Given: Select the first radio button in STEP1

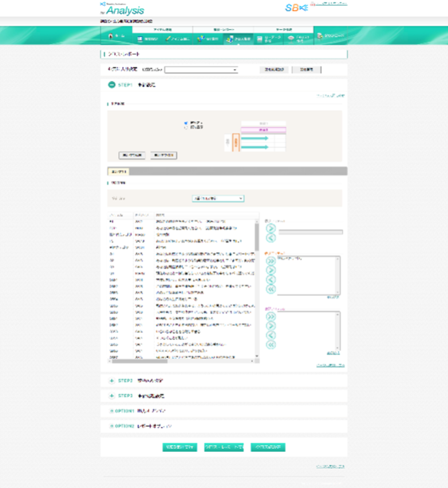Looking at the screenshot, I should [186, 123].
